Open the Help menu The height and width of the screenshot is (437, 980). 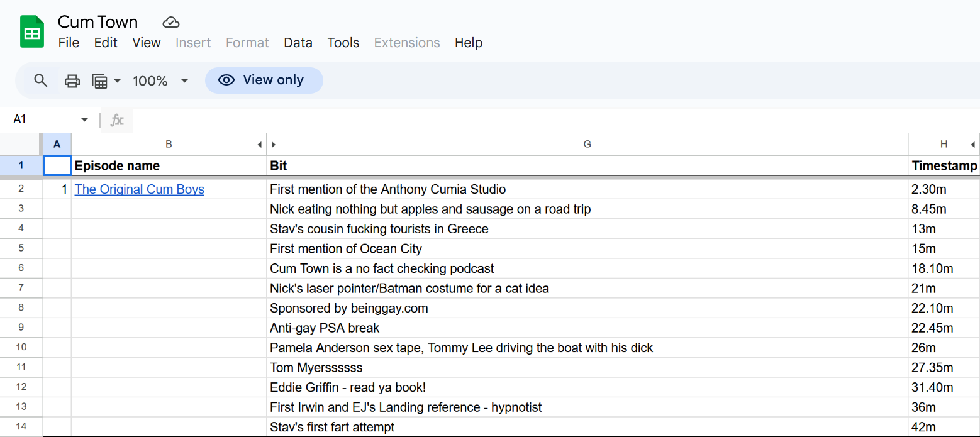click(x=469, y=43)
